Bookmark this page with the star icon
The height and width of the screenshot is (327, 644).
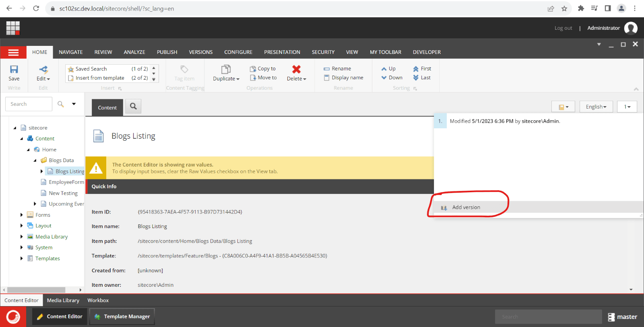[x=564, y=8]
